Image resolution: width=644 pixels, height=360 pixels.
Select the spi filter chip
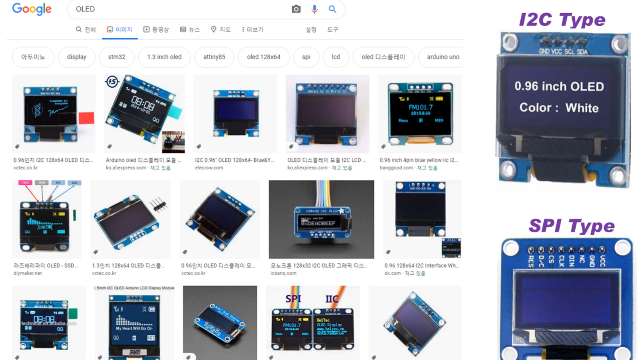click(x=306, y=57)
